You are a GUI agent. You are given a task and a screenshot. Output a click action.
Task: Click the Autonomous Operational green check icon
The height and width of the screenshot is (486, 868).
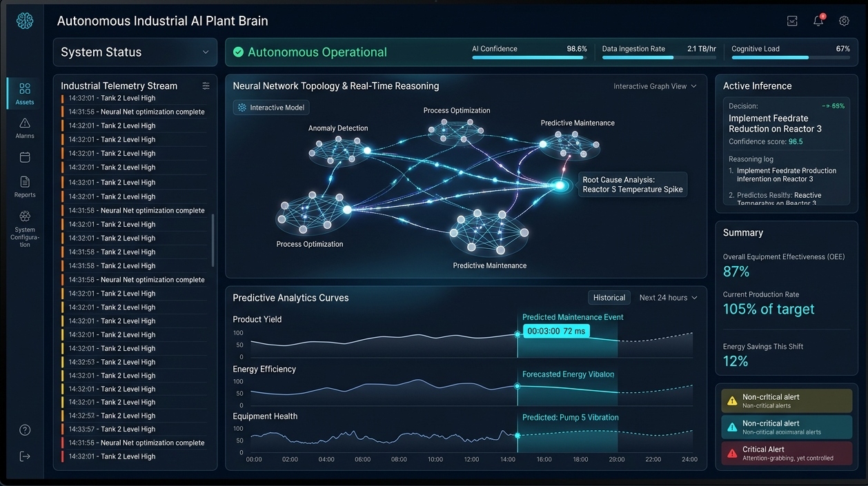[239, 52]
